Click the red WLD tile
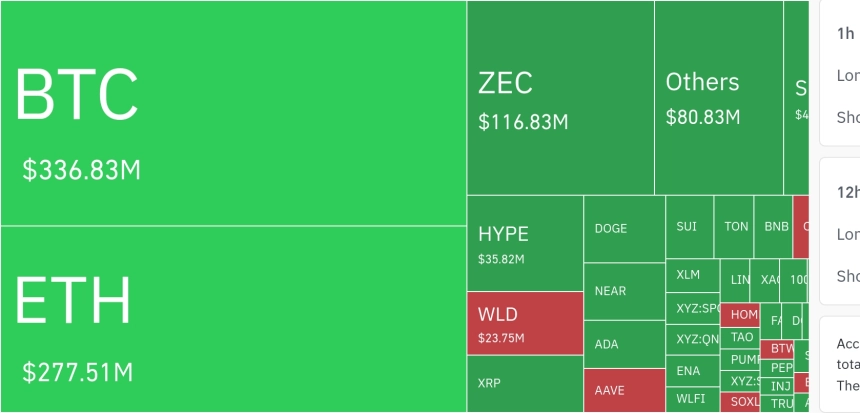 tap(525, 323)
